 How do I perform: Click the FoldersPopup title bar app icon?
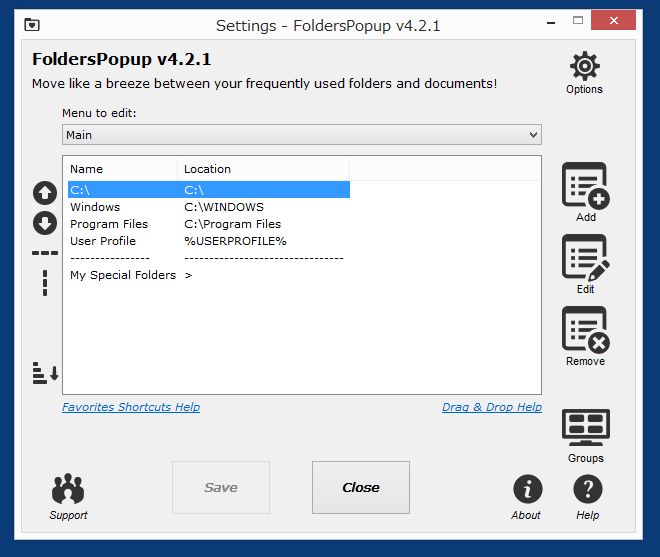tap(32, 25)
